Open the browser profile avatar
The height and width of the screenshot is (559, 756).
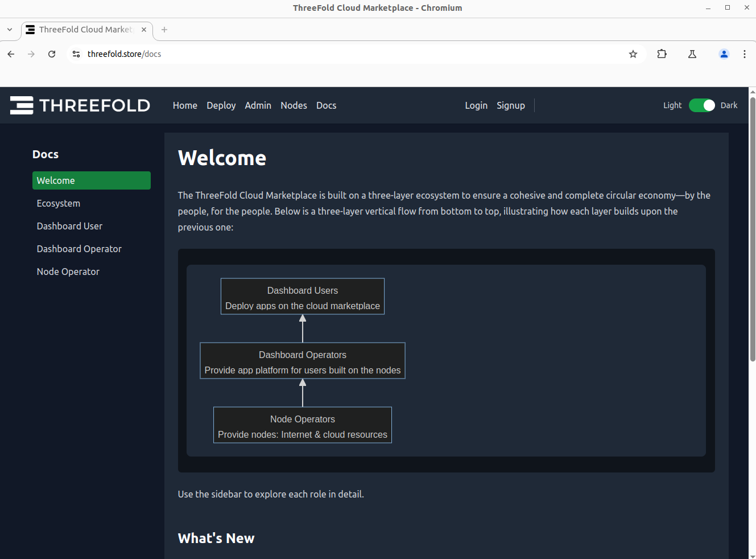[x=724, y=54]
